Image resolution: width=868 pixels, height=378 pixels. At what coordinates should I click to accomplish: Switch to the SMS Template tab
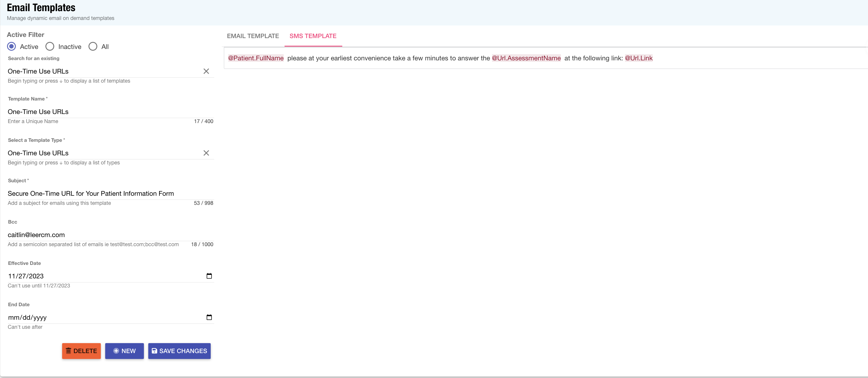[x=313, y=36]
